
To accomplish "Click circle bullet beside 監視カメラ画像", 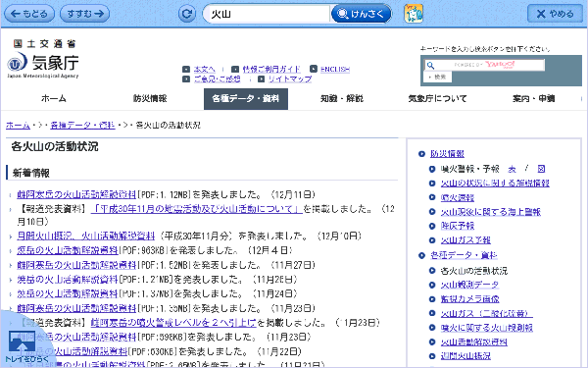I will point(432,299).
